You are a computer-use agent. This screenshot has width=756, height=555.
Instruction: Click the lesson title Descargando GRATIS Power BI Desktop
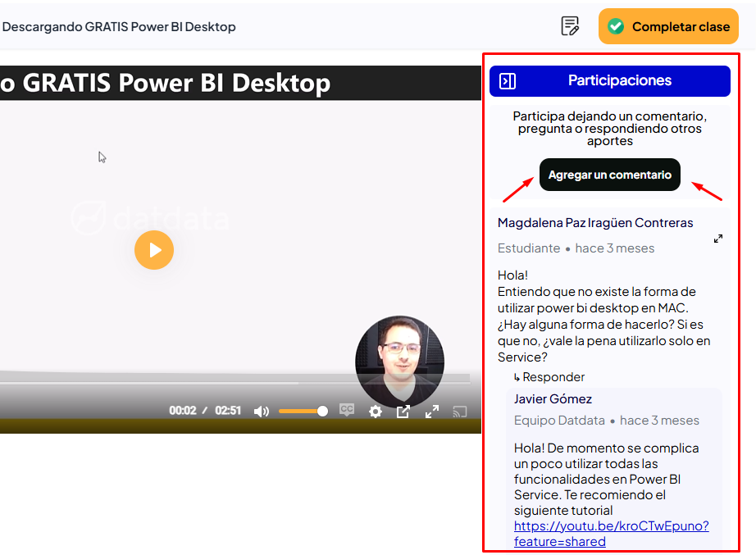click(119, 26)
